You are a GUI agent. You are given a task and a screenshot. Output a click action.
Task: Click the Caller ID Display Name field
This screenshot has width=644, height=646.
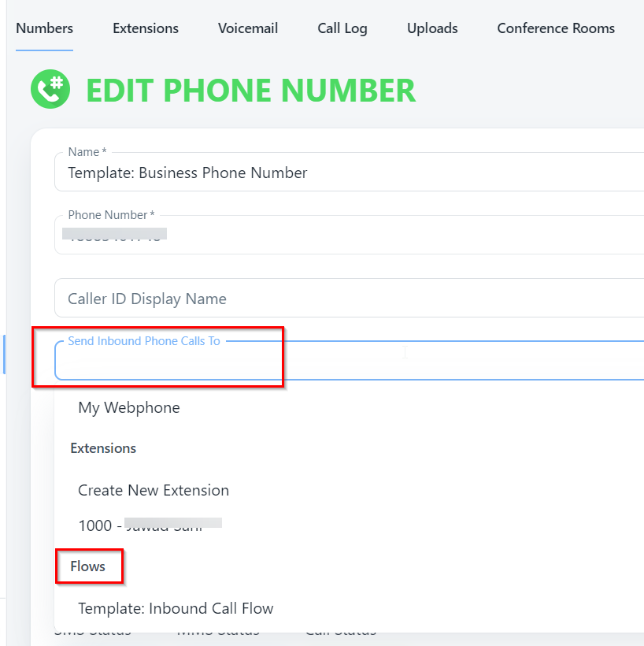346,299
